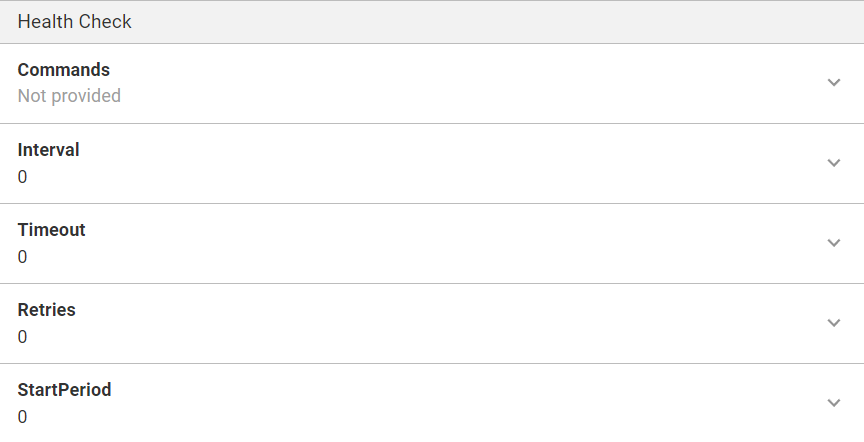Click the Timeout value 0
This screenshot has width=864, height=442.
(x=23, y=257)
